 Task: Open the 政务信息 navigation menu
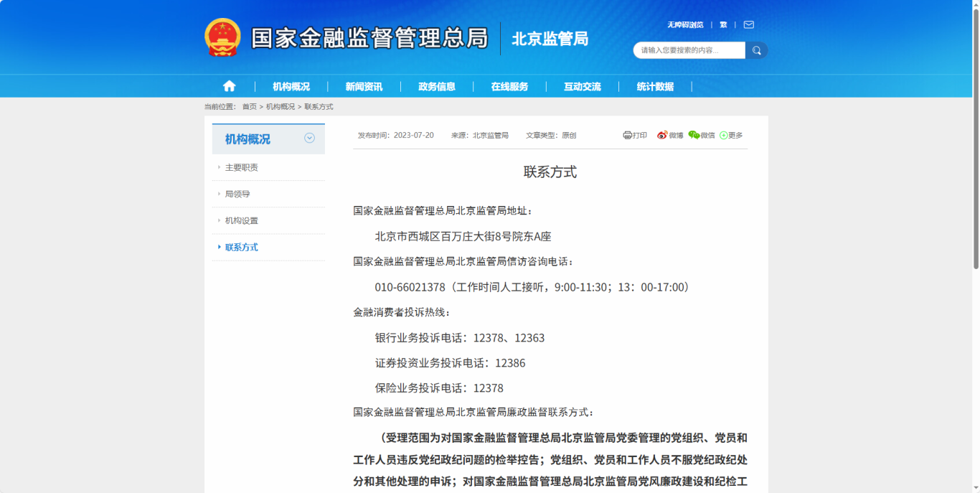[x=437, y=86]
